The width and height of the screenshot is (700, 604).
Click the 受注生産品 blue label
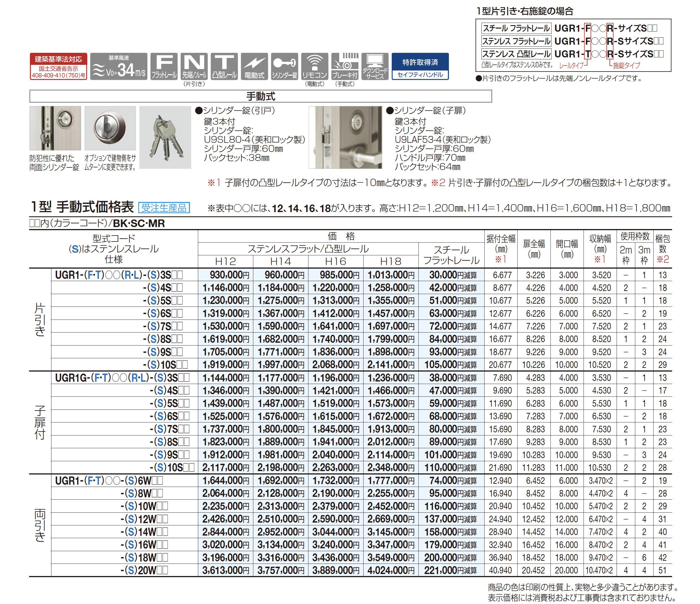coord(164,208)
